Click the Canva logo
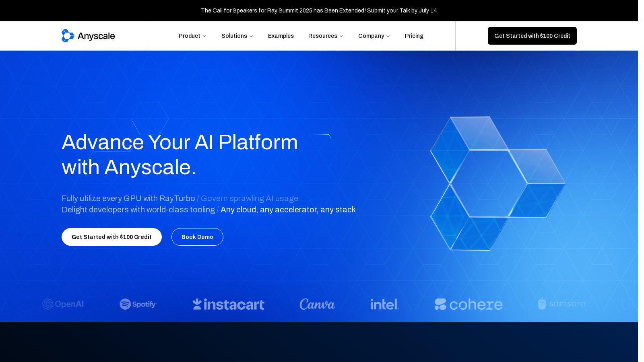644x362 pixels. 317,304
